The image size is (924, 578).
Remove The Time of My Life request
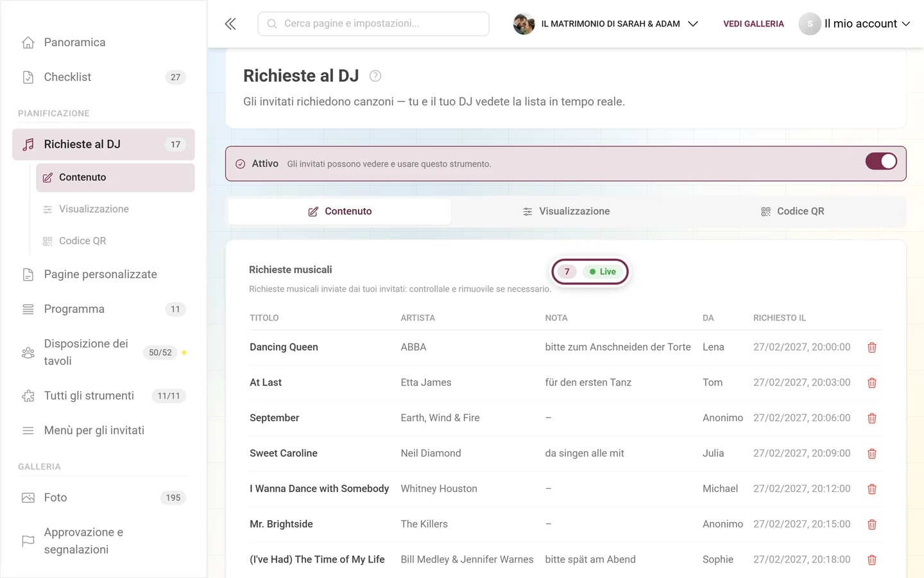872,560
